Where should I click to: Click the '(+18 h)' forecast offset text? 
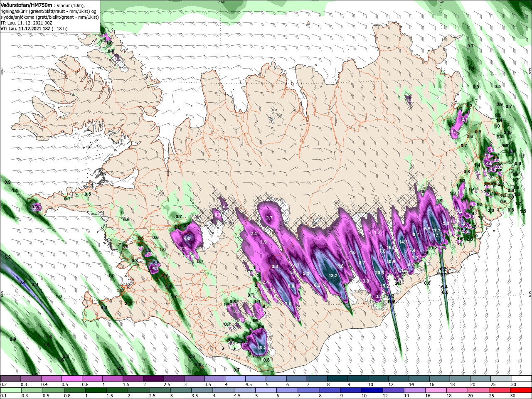point(60,29)
